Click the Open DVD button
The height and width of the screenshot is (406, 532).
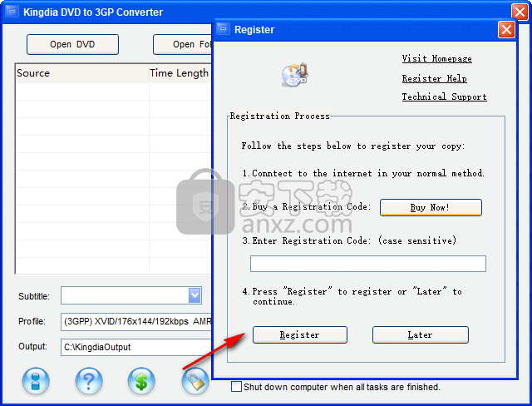[x=72, y=44]
